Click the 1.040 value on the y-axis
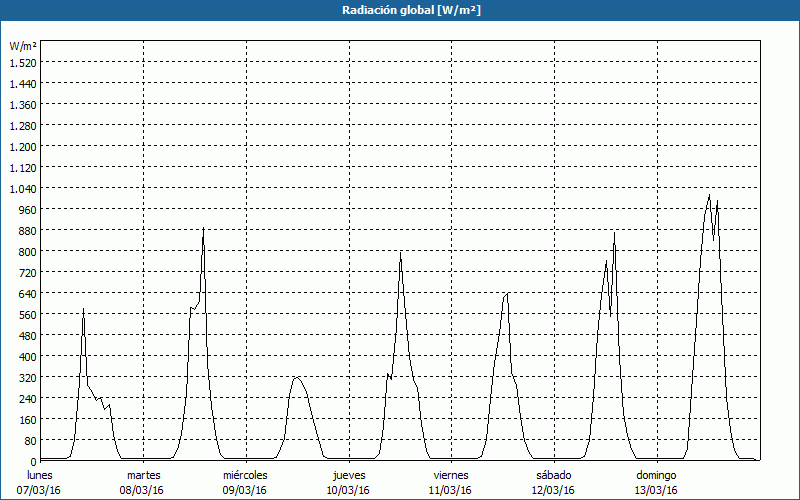Image resolution: width=800 pixels, height=500 pixels. pos(23,188)
